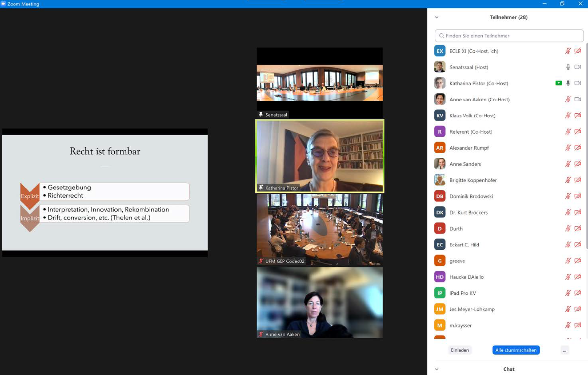This screenshot has width=588, height=375.
Task: Select Jes Meyer-Lohkamp participant name
Action: click(472, 309)
